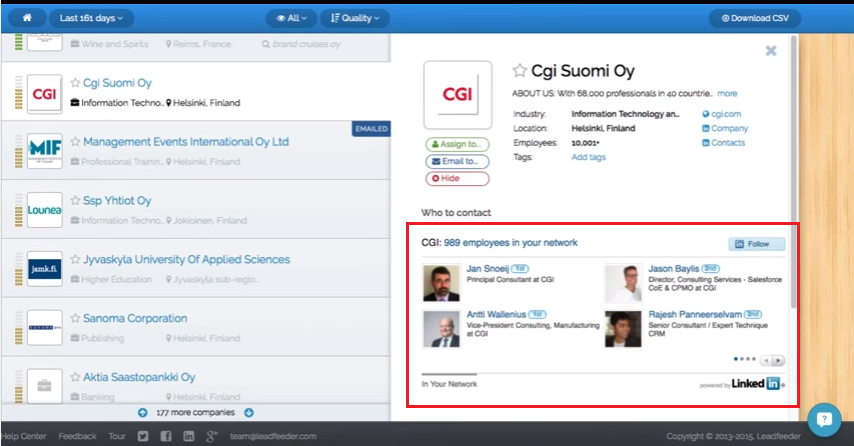Star Cgi Suomi Oy in the company list
The height and width of the screenshot is (446, 854).
coord(75,83)
